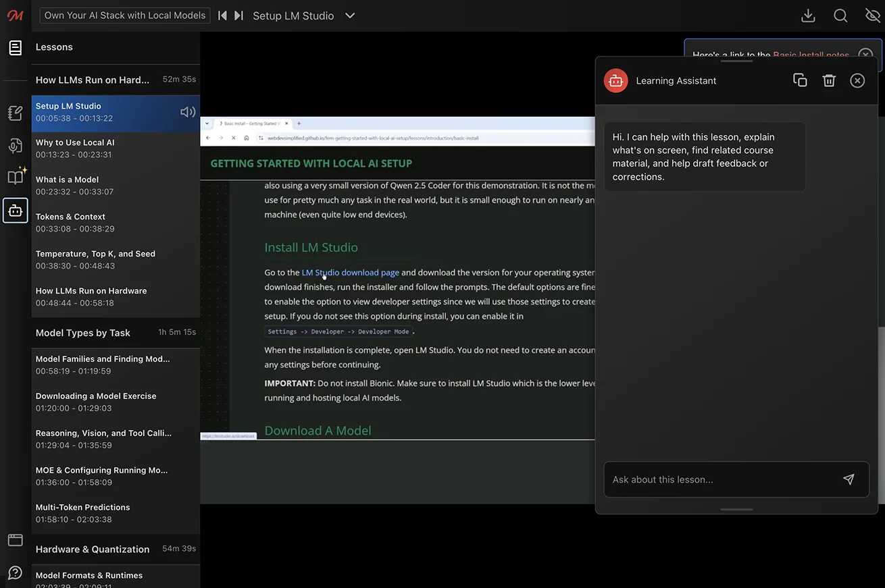
Task: Send message with paper plane icon
Action: [x=849, y=479]
